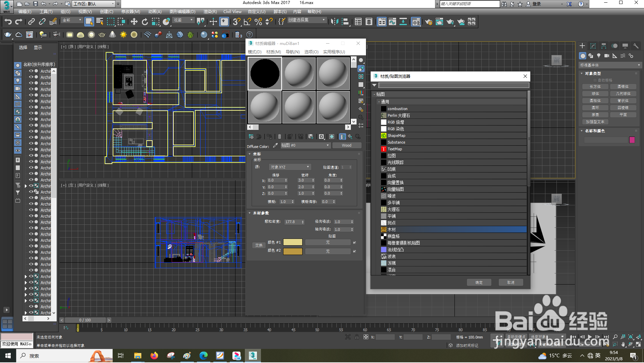Viewport: 644px width, 363px height.
Task: Click the magenta object color swatch
Action: click(632, 140)
